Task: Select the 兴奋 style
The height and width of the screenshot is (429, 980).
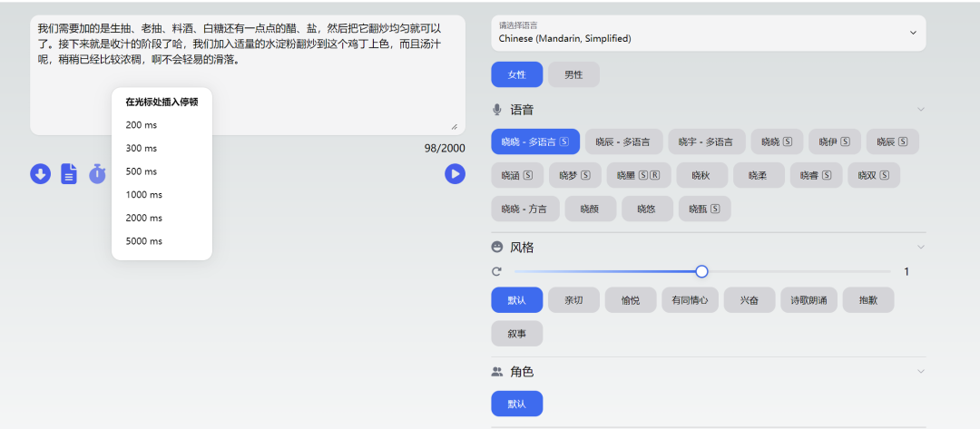Action: click(750, 299)
